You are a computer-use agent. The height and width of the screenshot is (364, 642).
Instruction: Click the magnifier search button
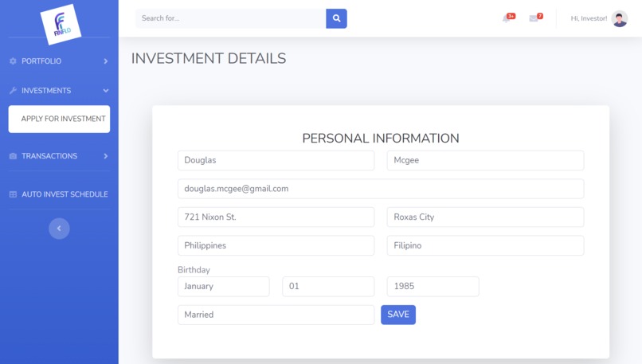pos(336,18)
